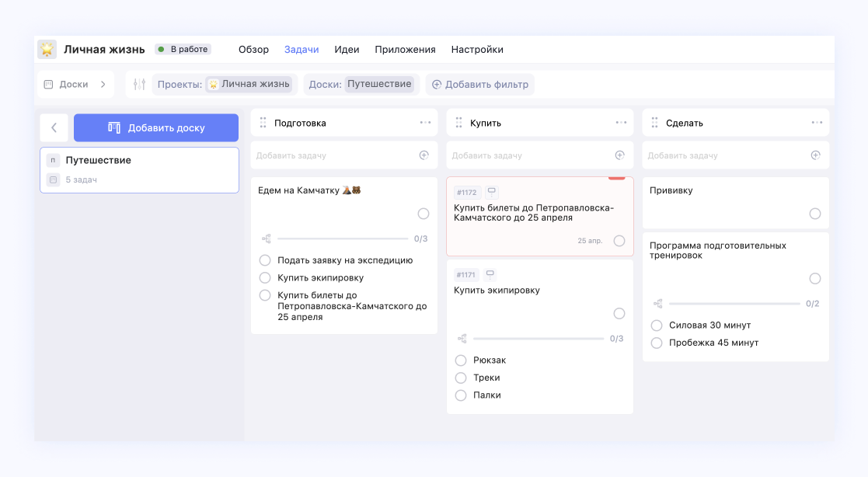Screen dimensions: 868x477
Task: Click Добавить фильтр button
Action: (479, 85)
